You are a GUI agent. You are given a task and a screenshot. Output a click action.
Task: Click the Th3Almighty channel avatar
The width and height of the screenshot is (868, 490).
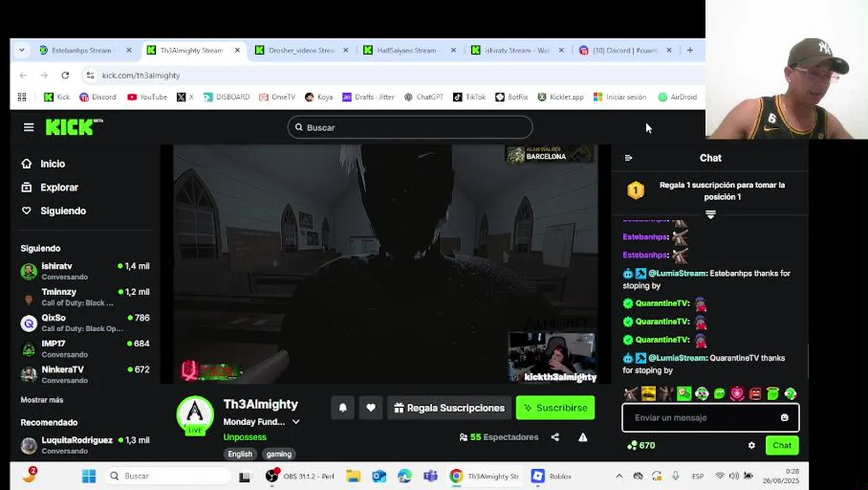[x=195, y=414]
